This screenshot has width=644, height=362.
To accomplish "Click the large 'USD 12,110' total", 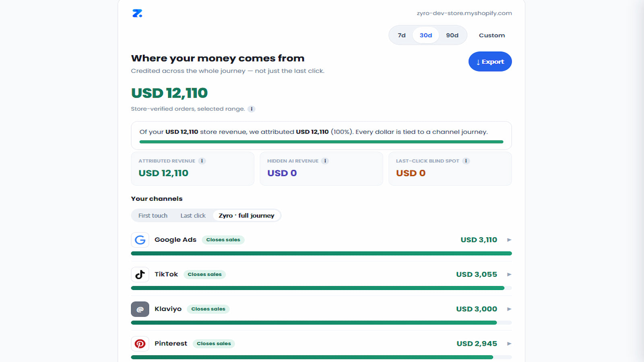I will [169, 93].
